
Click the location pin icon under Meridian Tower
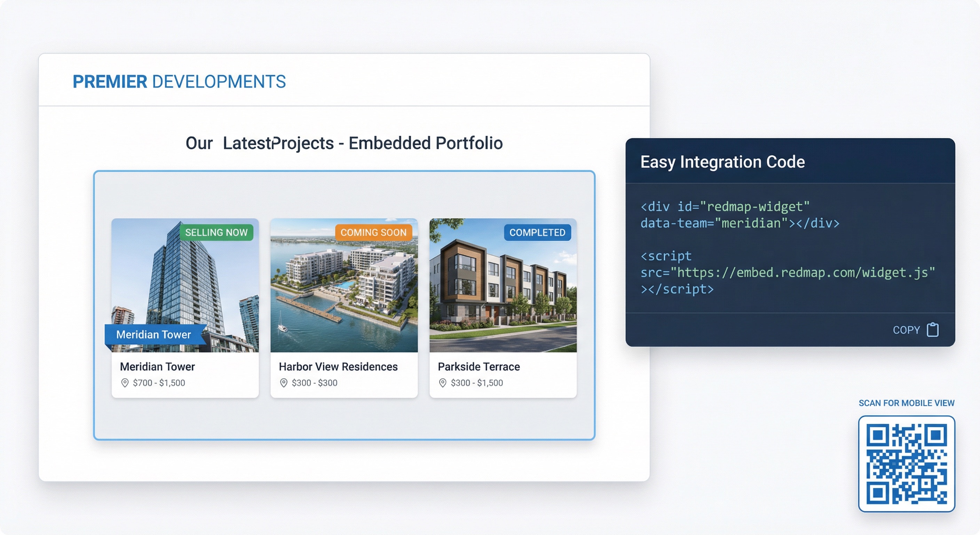[x=125, y=383]
